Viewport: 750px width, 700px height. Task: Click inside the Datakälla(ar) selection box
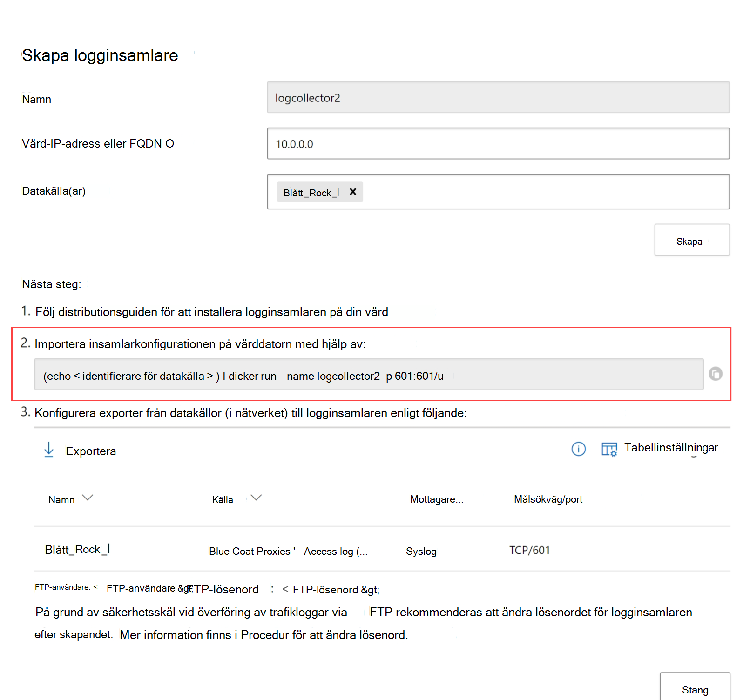pyautogui.click(x=498, y=192)
